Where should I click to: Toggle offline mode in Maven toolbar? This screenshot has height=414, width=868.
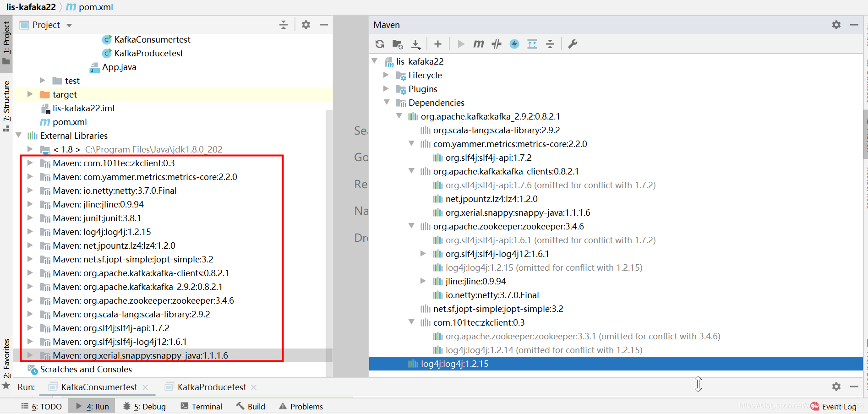click(497, 44)
